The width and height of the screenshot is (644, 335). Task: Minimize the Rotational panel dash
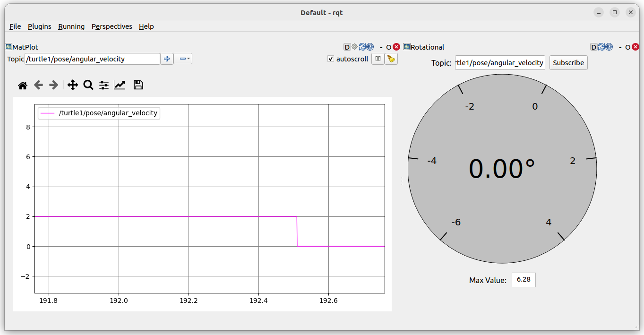pyautogui.click(x=620, y=47)
